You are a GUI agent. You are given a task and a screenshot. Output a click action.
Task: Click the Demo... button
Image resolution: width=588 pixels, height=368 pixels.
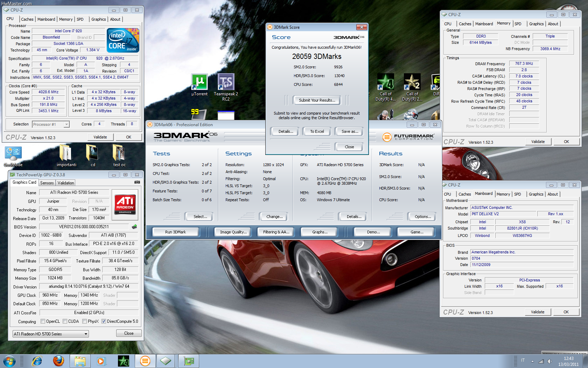point(373,232)
